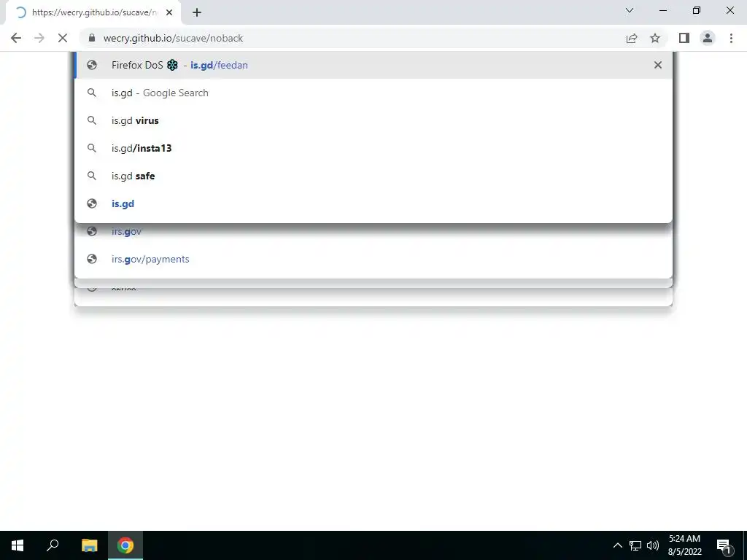Screen dimensions: 747x560
Task: Open the volume control
Action: tap(653, 545)
